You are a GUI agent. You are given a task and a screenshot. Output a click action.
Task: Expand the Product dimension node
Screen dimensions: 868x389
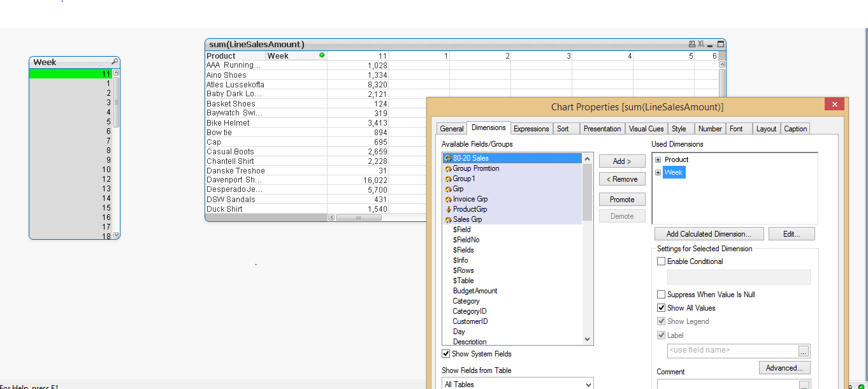click(x=658, y=159)
